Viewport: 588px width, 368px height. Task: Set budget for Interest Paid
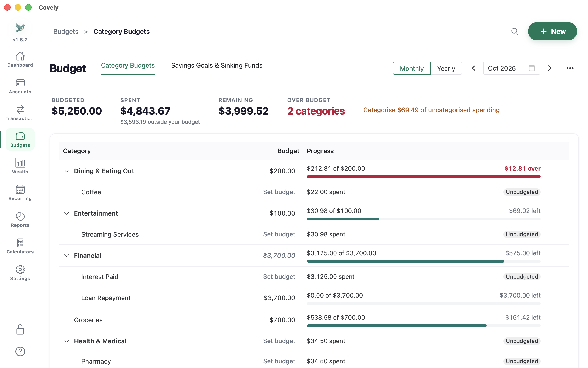click(279, 277)
